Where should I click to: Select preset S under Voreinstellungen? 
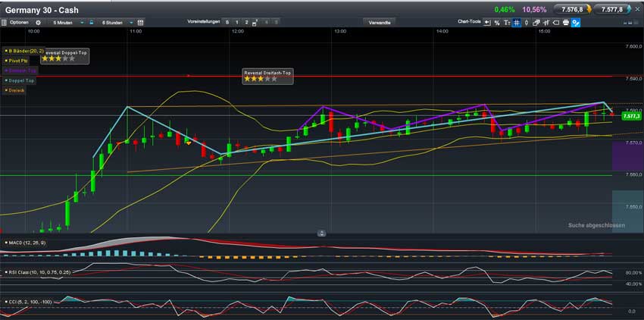click(227, 22)
